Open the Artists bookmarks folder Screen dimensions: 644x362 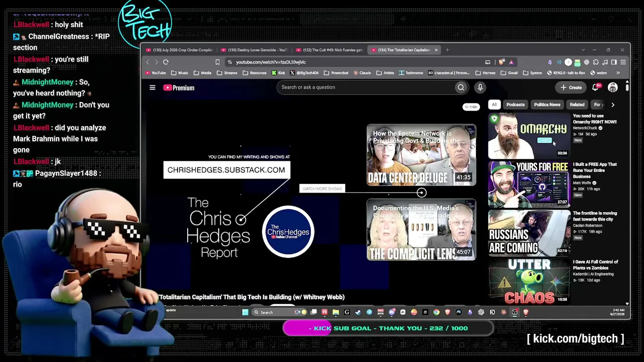pos(385,73)
